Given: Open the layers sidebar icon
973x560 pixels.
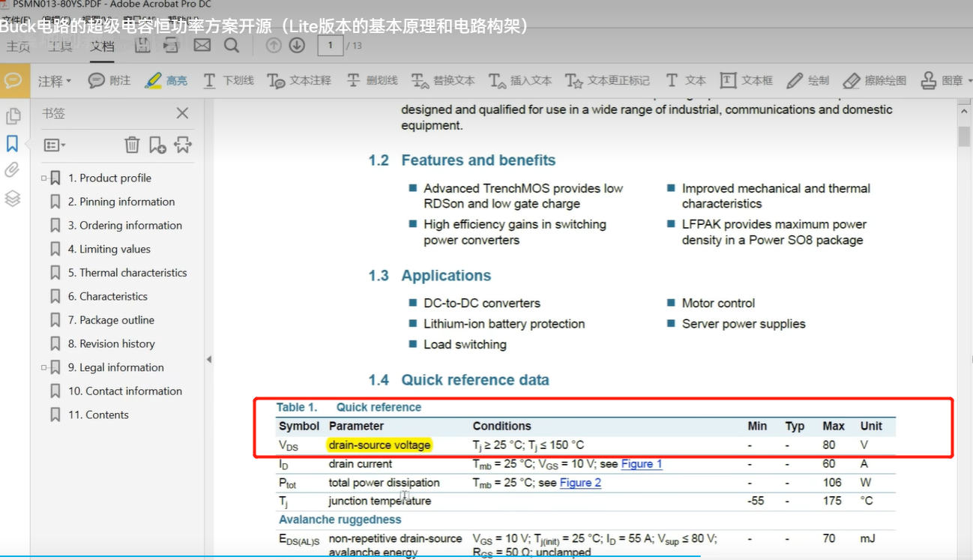Looking at the screenshot, I should click(13, 199).
